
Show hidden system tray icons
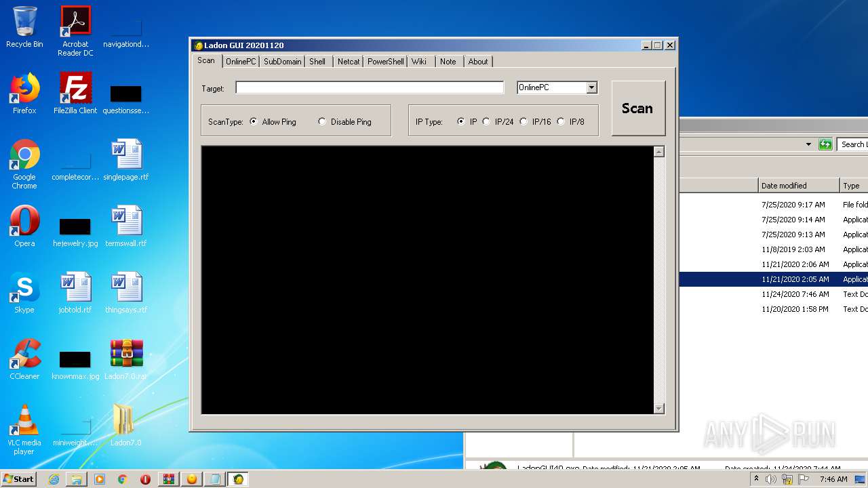pyautogui.click(x=756, y=479)
